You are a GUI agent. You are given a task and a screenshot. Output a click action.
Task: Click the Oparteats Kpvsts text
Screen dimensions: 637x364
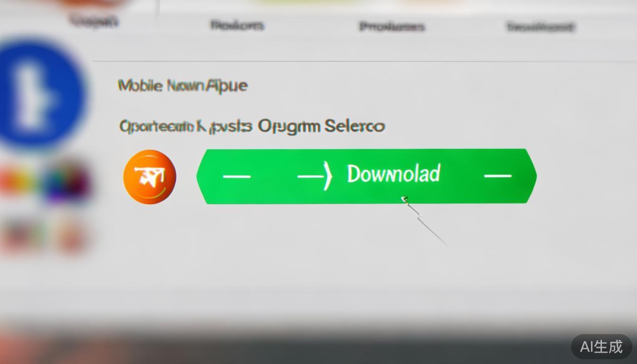tap(185, 127)
